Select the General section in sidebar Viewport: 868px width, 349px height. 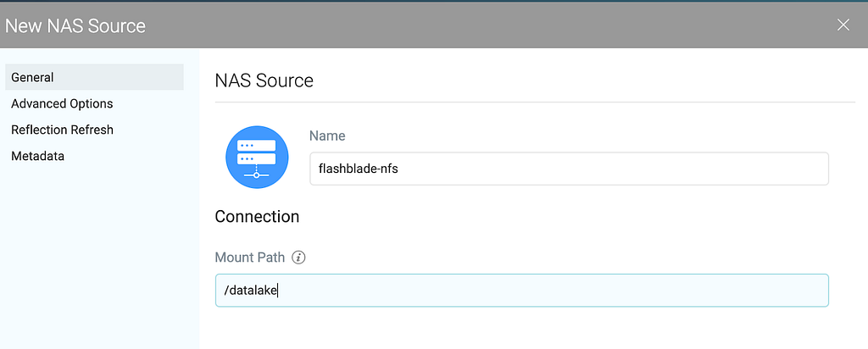point(94,77)
